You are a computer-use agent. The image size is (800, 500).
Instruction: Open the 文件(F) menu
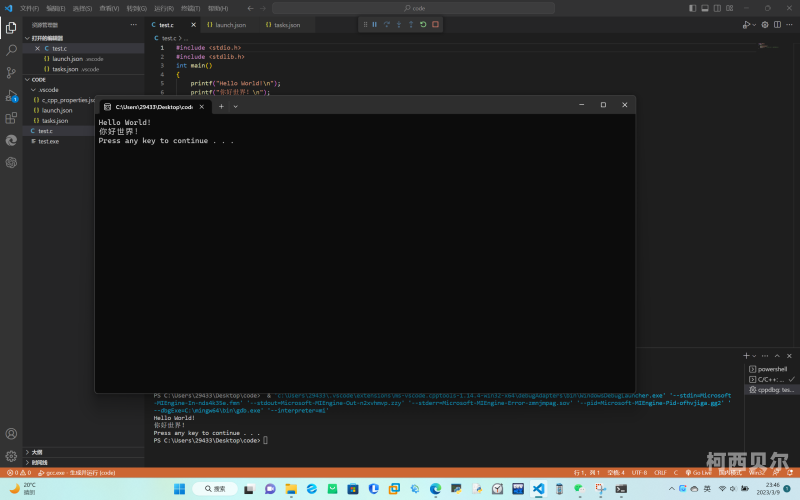coord(30,8)
